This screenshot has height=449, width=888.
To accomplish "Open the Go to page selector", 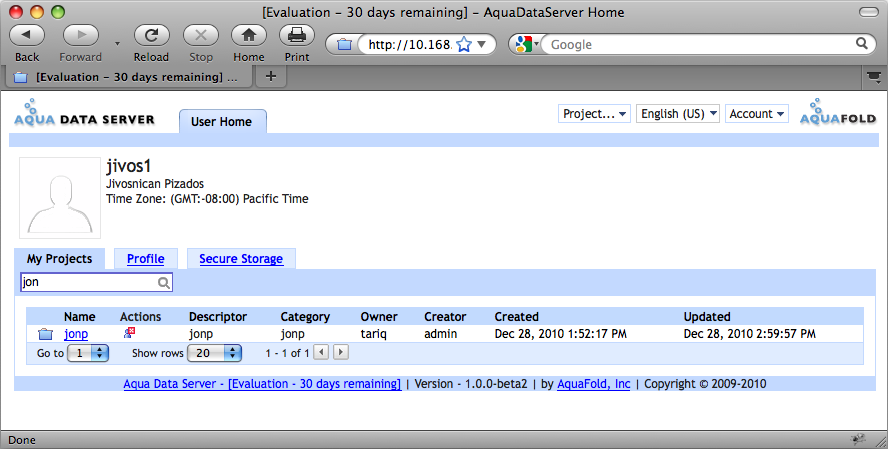I will [88, 353].
